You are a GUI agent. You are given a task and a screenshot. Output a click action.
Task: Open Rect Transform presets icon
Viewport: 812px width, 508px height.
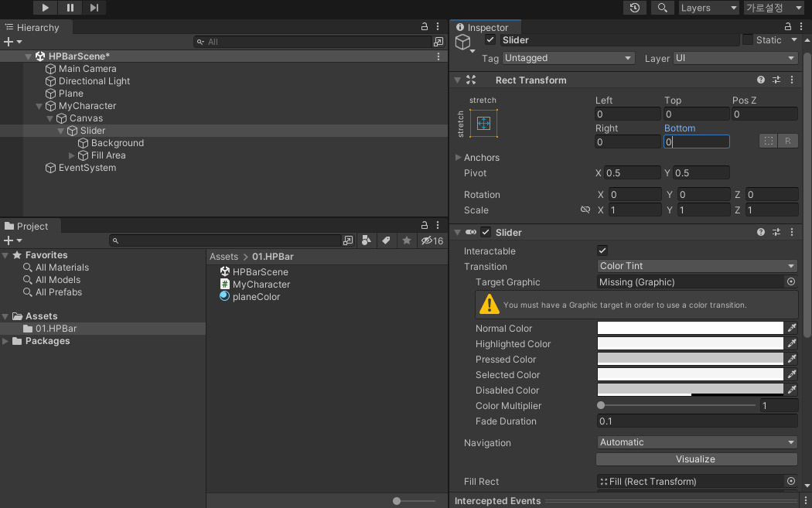click(x=776, y=80)
